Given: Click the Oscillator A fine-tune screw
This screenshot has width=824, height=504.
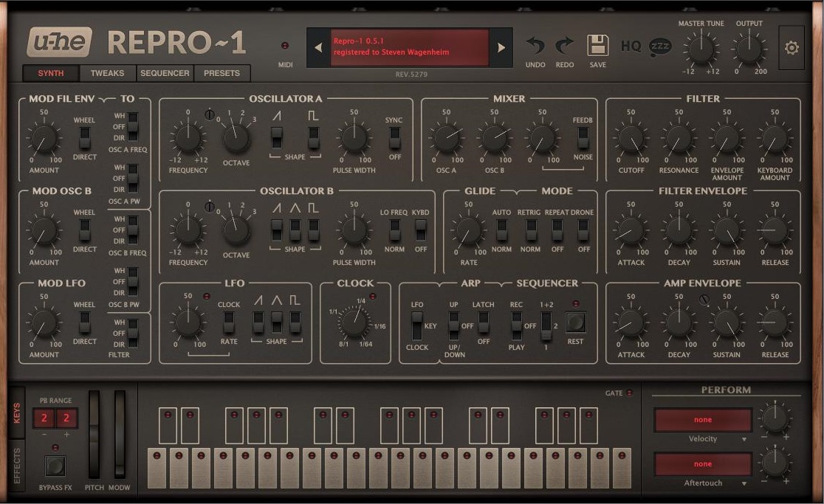Looking at the screenshot, I should pyautogui.click(x=210, y=114).
